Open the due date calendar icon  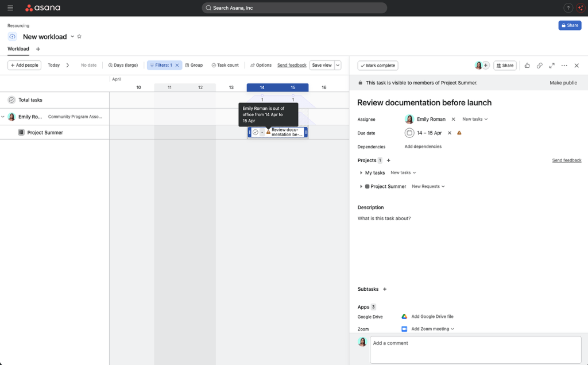[x=409, y=133]
